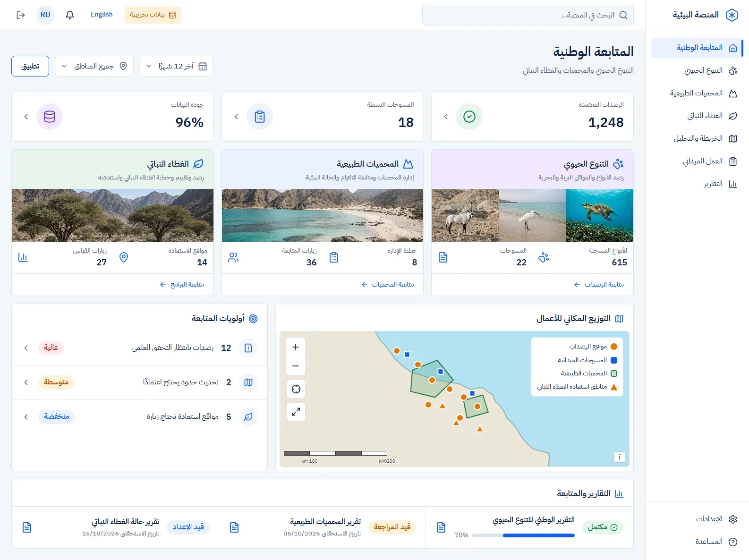
Task: Click the check-circle icon on الرصدات المعتمدة card
Action: click(x=469, y=117)
